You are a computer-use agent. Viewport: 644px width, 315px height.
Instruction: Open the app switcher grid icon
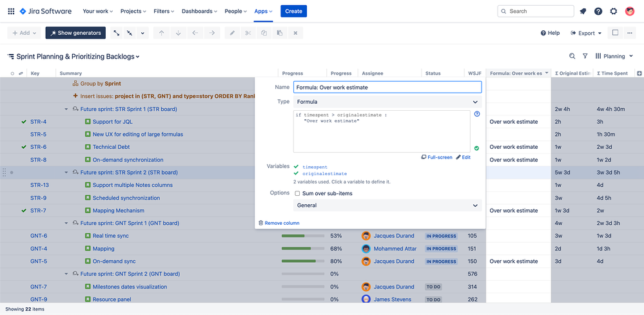[11, 12]
